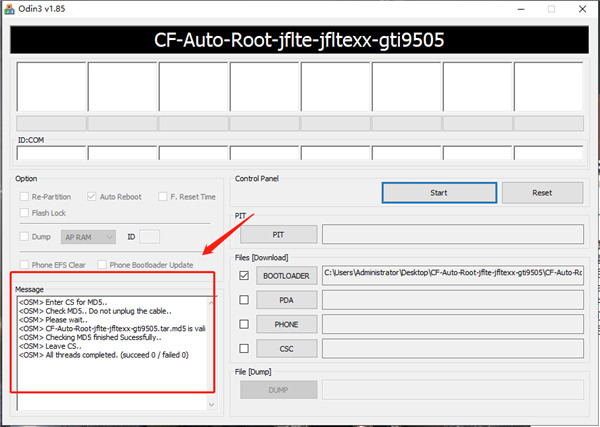Screen dimensions: 600x427
Task: Click the tar.md5 is valid log line
Action: [x=112, y=329]
